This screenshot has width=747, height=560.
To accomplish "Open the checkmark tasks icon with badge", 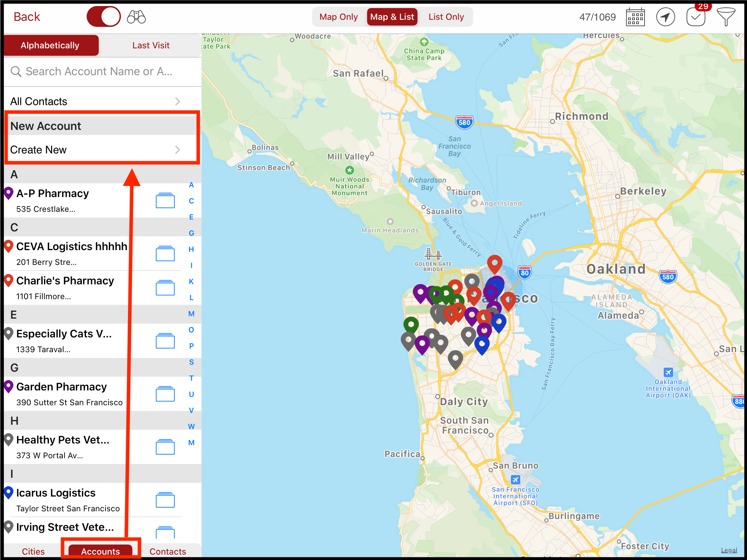I will click(x=696, y=17).
